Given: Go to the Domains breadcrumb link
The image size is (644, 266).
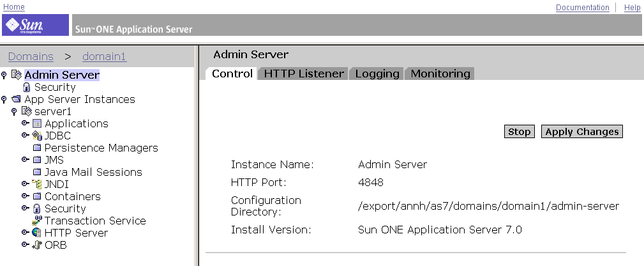Looking at the screenshot, I should 31,56.
